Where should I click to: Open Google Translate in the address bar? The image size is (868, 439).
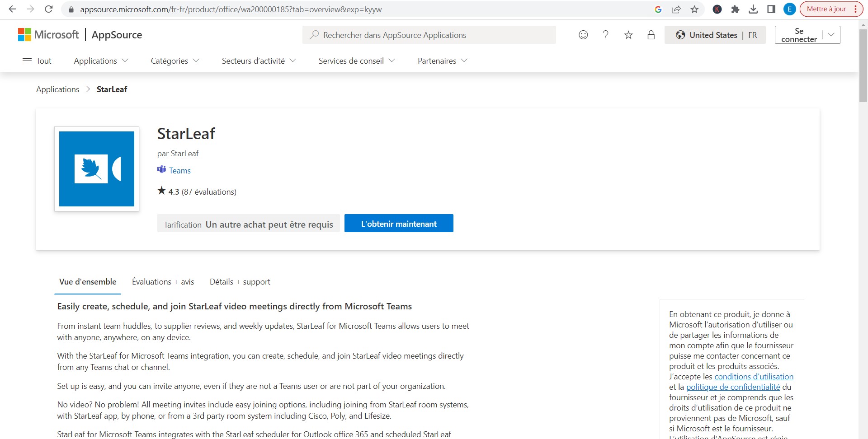pyautogui.click(x=659, y=9)
